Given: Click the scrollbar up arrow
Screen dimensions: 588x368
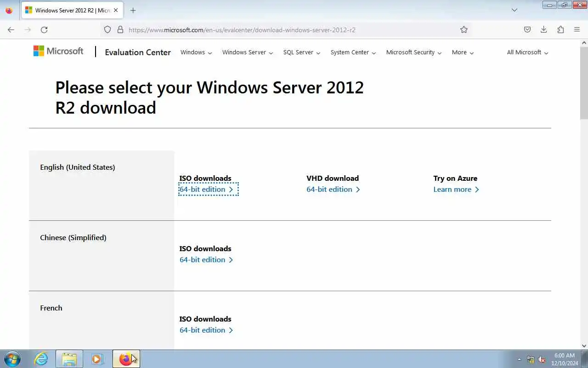Looking at the screenshot, I should (x=584, y=43).
